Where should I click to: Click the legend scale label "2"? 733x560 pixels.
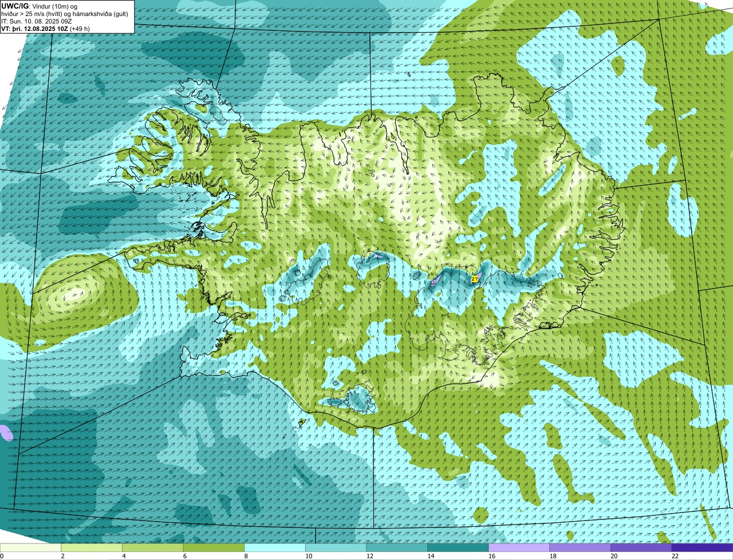[62, 556]
